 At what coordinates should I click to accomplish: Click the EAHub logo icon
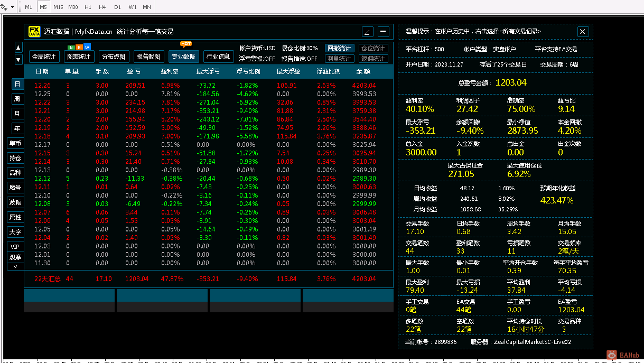coord(612,355)
